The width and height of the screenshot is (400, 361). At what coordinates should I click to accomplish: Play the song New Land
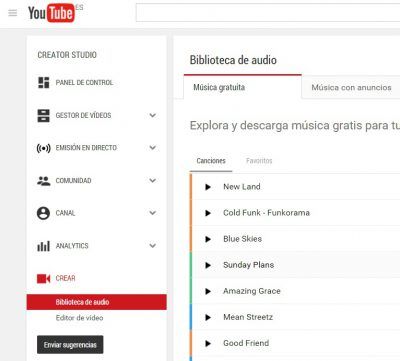pos(208,187)
